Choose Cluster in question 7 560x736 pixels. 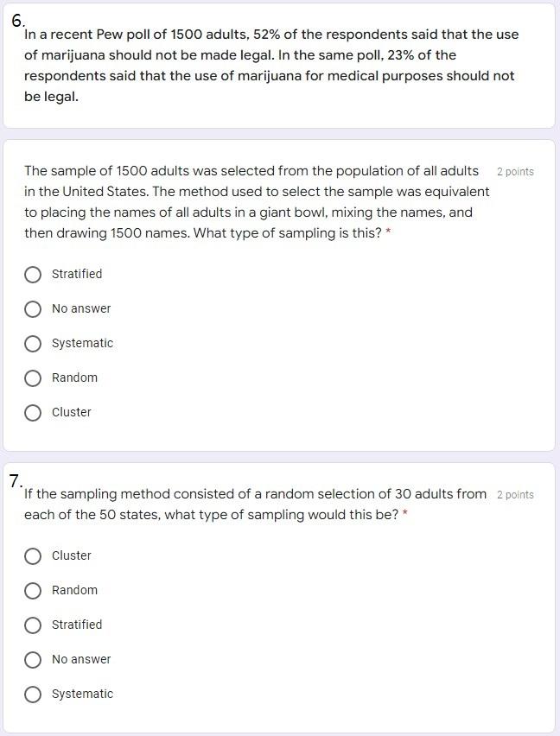pyautogui.click(x=33, y=555)
